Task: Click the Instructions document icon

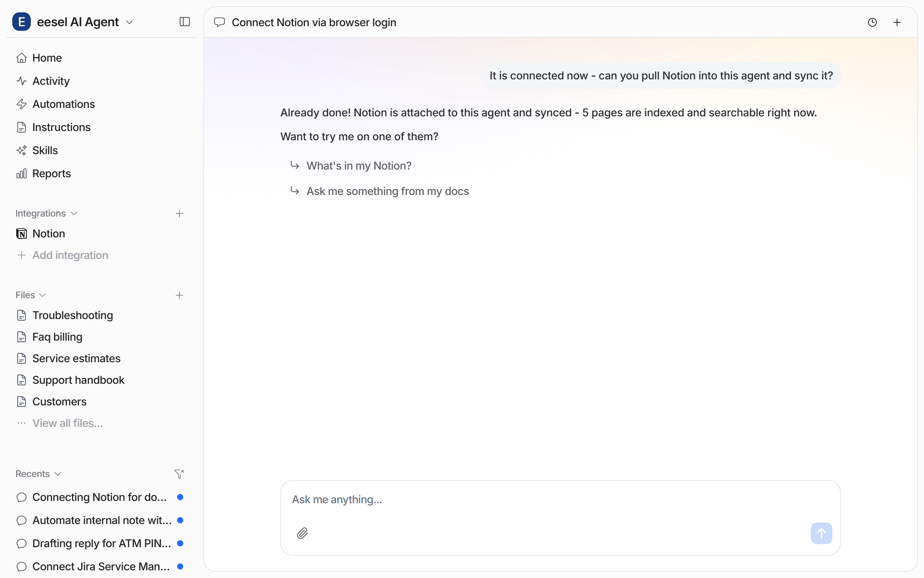Action: [x=22, y=127]
